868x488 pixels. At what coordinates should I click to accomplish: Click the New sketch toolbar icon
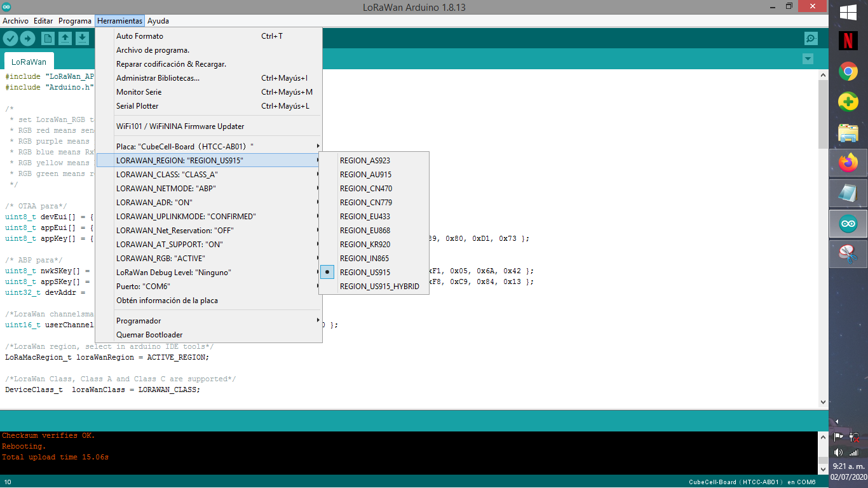[x=48, y=39]
